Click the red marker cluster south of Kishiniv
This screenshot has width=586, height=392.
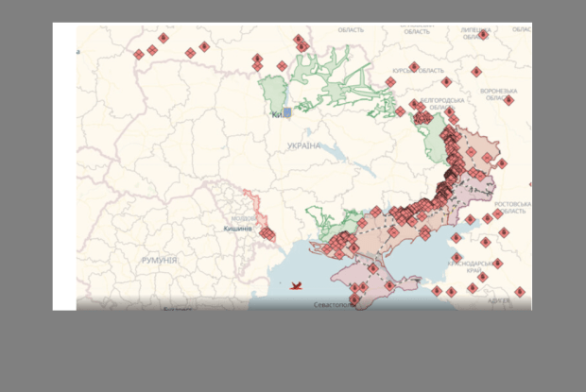268,233
